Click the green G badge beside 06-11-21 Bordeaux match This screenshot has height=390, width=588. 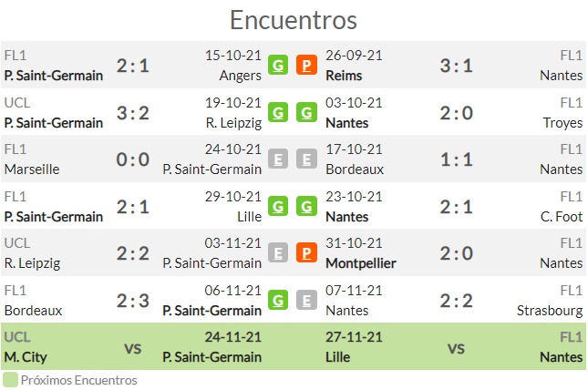pos(278,301)
